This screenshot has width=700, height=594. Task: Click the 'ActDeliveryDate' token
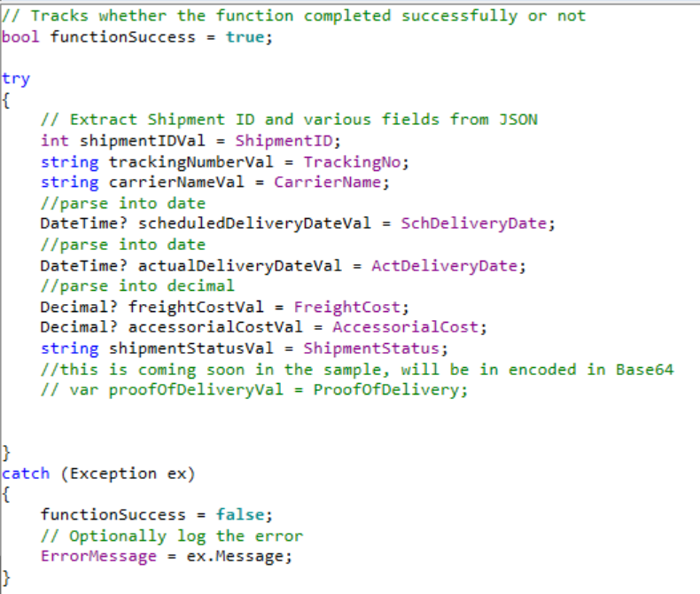click(445, 266)
